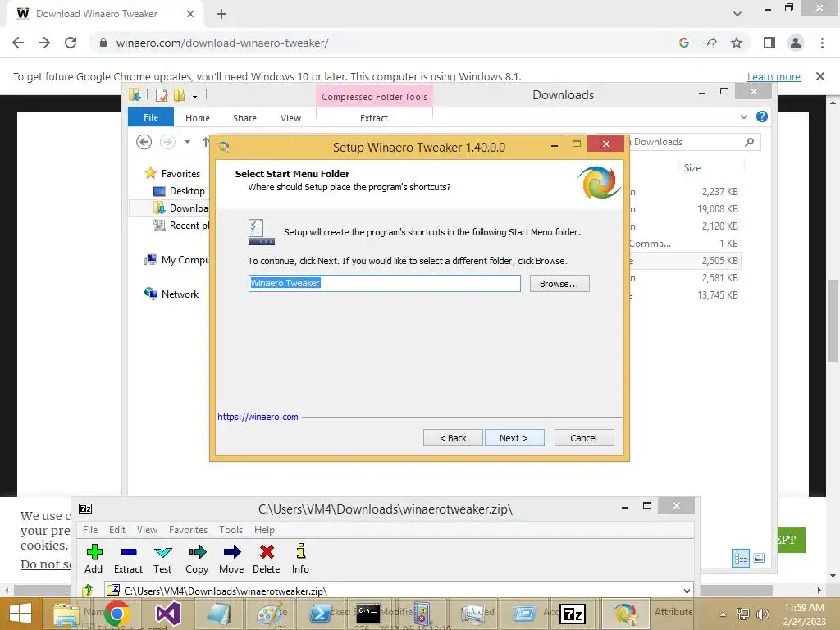
Task: Open Help menu in 7-Zip window
Action: 264,529
